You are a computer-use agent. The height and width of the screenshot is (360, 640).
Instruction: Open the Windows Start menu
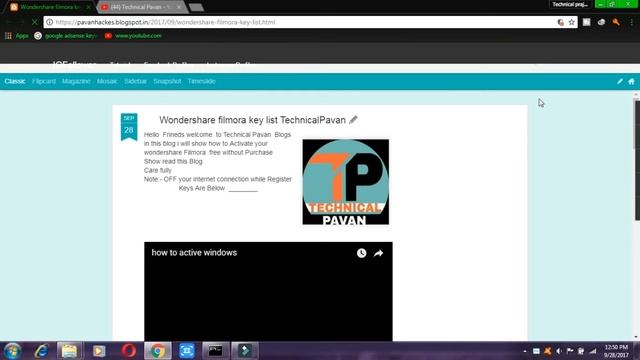12,351
